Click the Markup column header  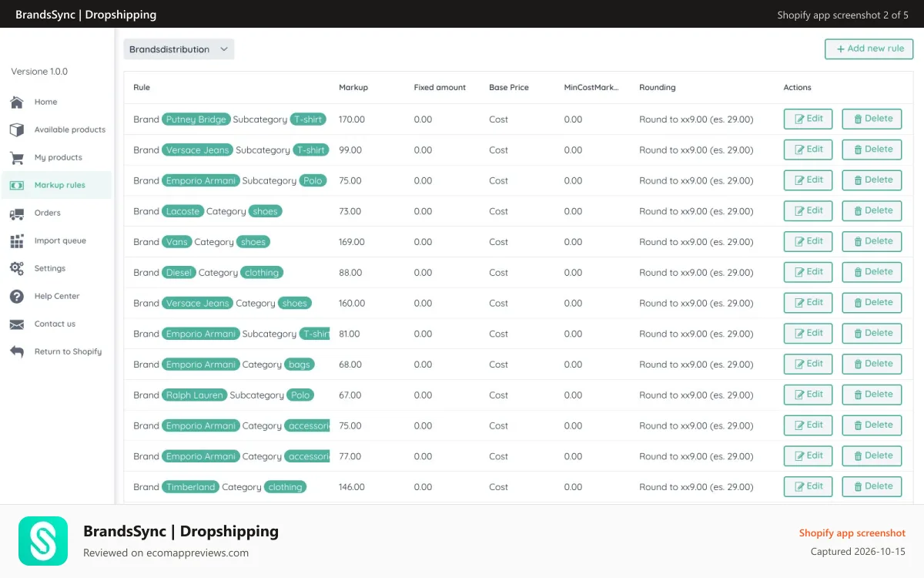pyautogui.click(x=353, y=88)
